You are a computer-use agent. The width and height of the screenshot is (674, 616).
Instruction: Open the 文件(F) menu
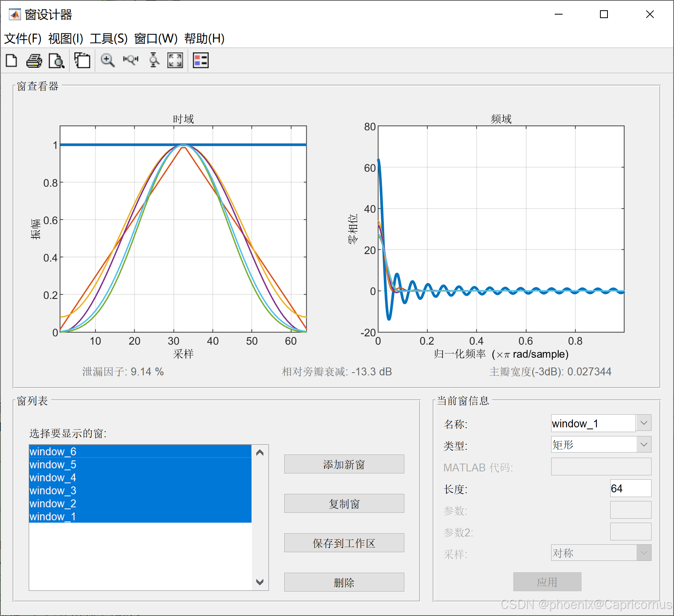pos(22,39)
